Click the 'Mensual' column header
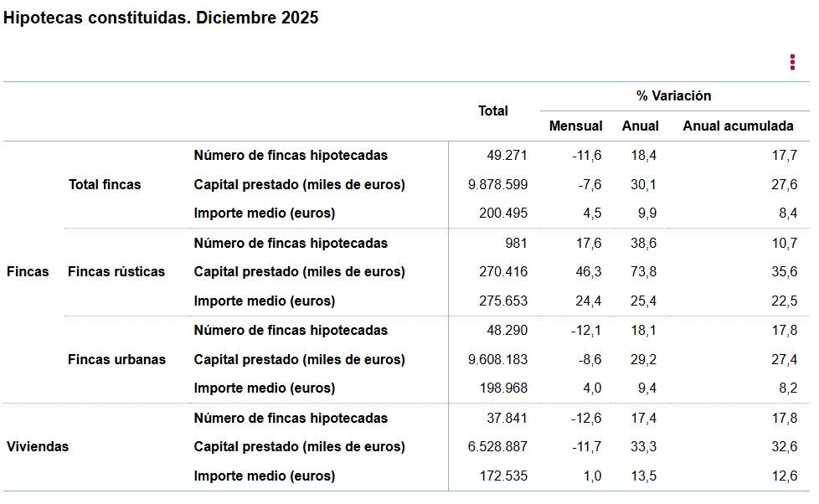 [x=575, y=126]
